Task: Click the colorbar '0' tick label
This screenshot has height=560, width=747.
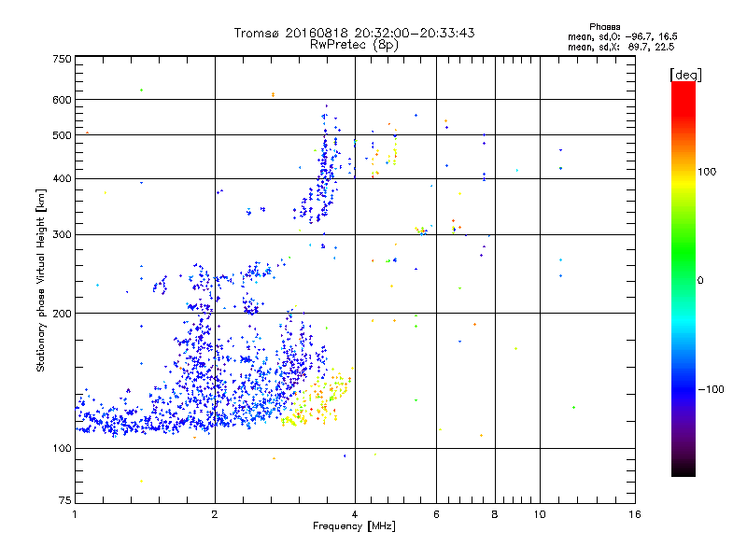Action: (700, 280)
